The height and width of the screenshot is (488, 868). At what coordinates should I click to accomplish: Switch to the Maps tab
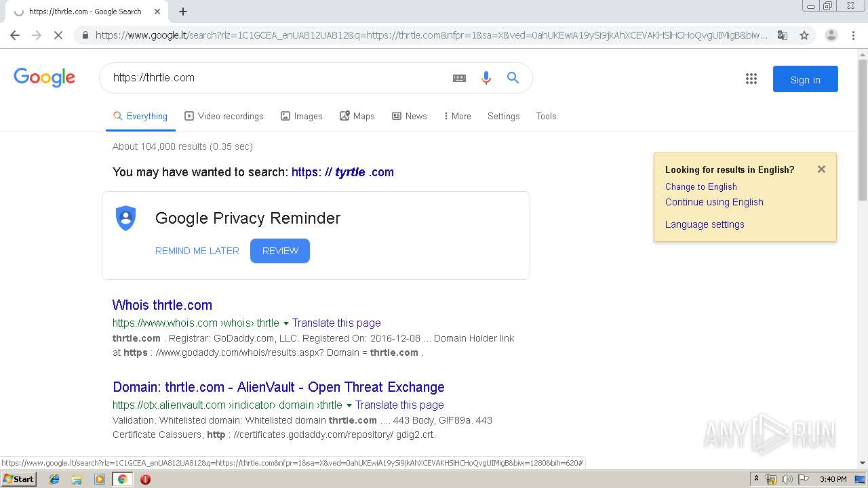click(x=357, y=116)
